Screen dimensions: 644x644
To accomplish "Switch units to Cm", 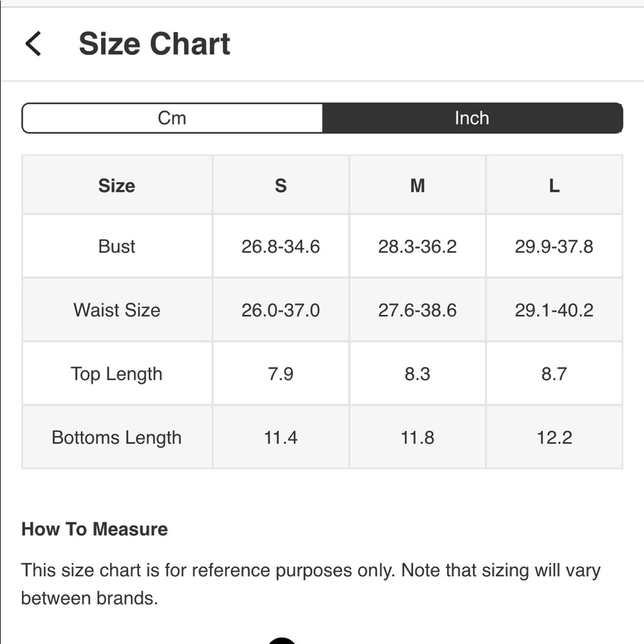I will click(172, 118).
